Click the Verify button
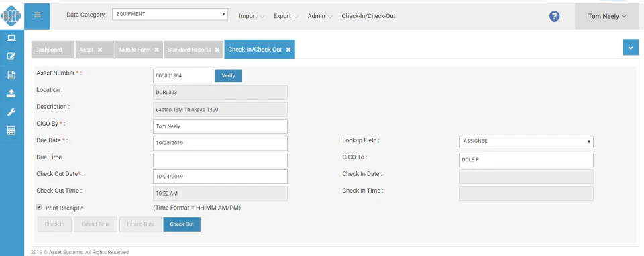 click(228, 76)
